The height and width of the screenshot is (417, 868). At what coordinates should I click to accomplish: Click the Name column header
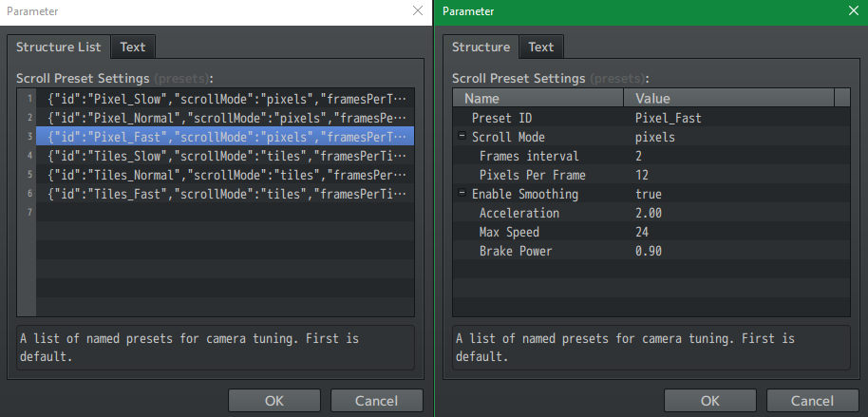pyautogui.click(x=538, y=98)
